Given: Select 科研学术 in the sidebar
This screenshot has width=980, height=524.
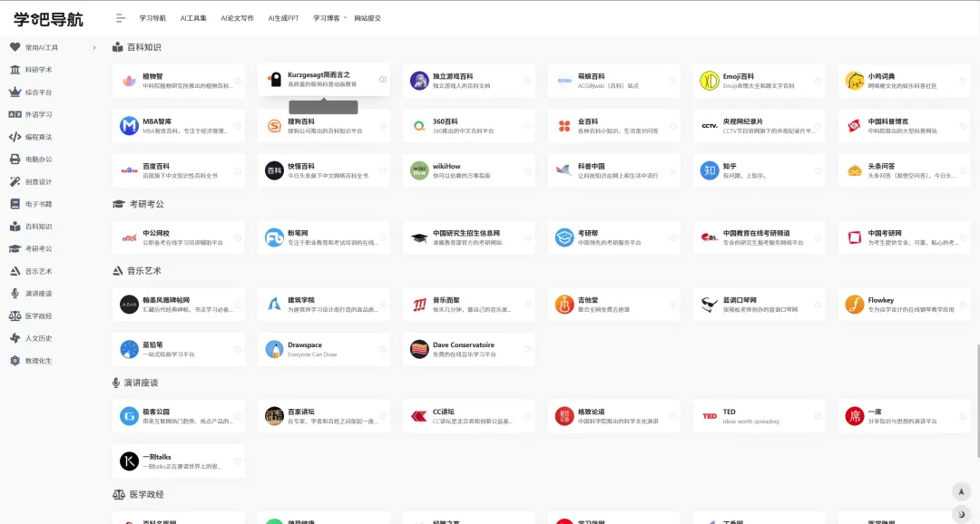Looking at the screenshot, I should coord(38,70).
